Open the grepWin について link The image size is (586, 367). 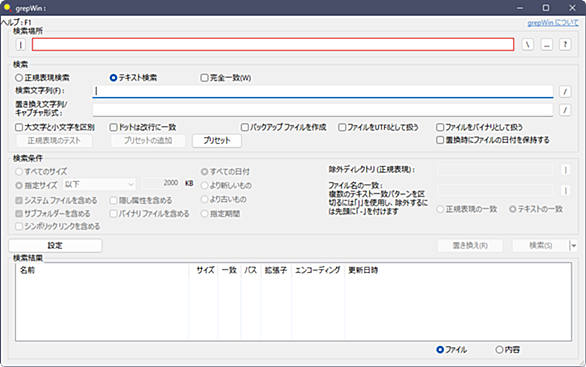[x=553, y=23]
